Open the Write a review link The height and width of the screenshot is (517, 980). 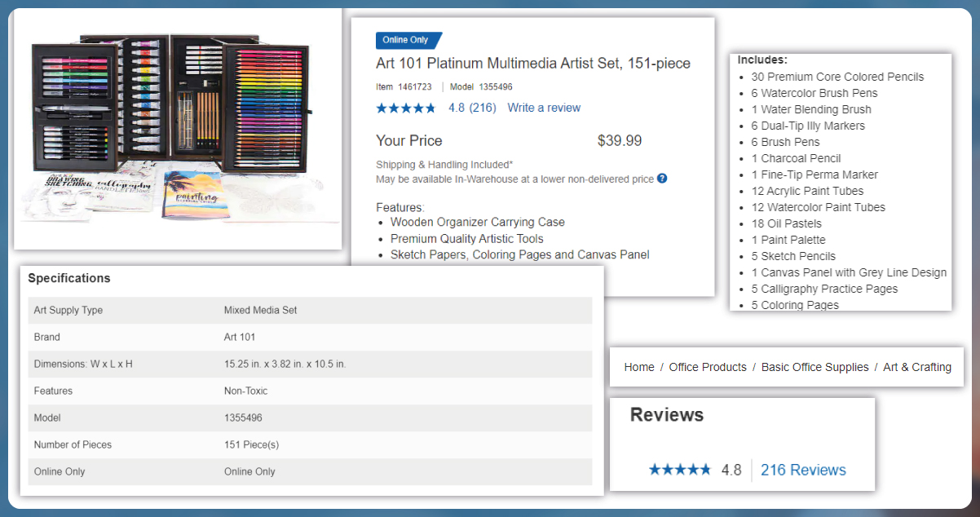click(x=544, y=108)
